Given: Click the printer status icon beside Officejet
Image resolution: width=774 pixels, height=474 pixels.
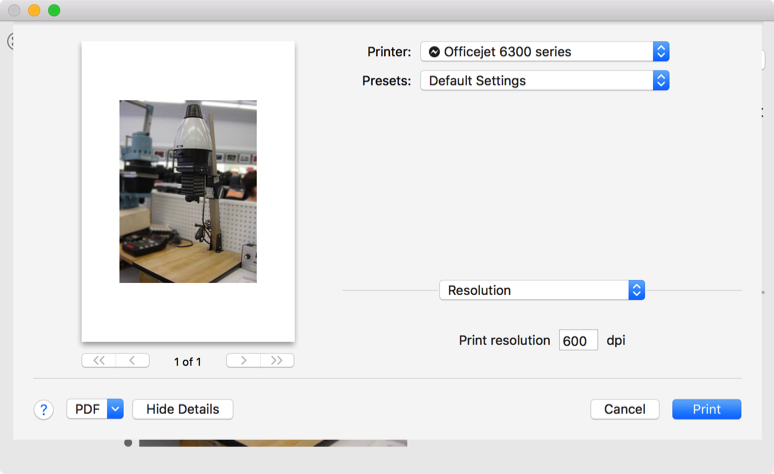Looking at the screenshot, I should (434, 52).
